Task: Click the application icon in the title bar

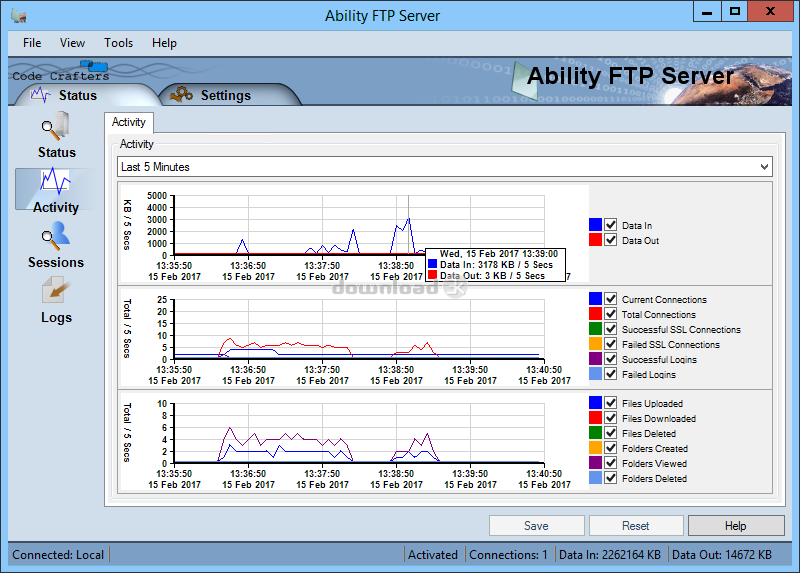Action: [x=19, y=16]
